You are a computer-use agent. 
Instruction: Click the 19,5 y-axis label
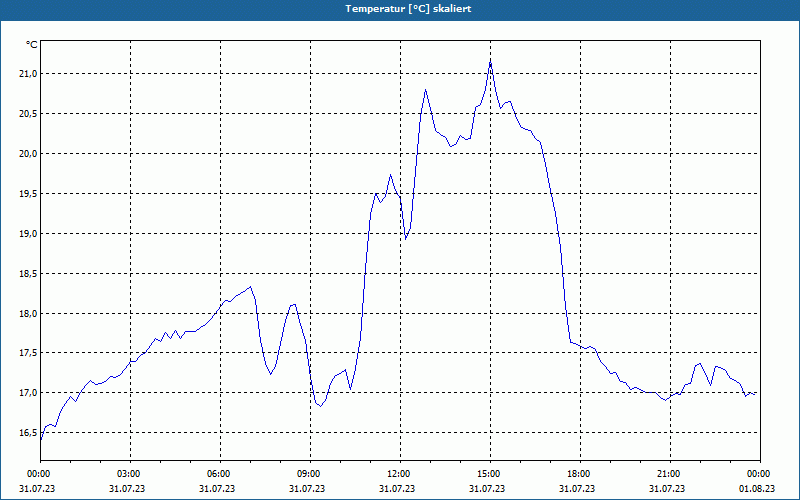pos(28,193)
